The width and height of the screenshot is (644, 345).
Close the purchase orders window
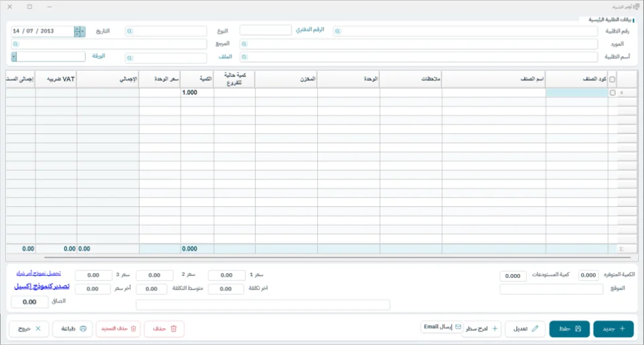coord(10,7)
